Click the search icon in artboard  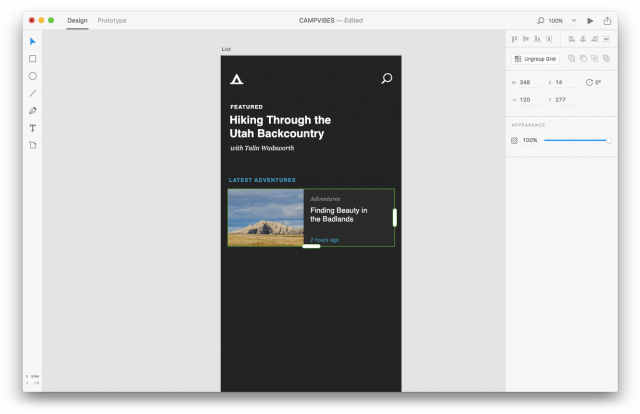(x=387, y=78)
